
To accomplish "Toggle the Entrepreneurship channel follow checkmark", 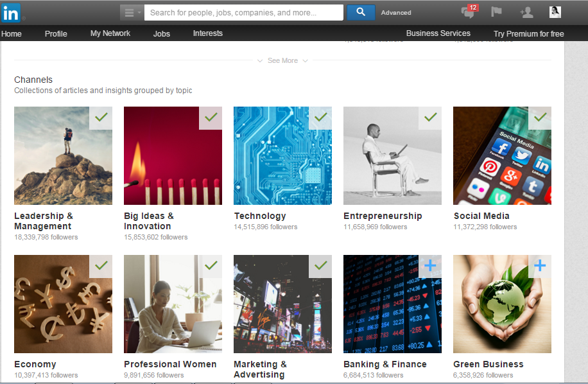I will coord(430,118).
